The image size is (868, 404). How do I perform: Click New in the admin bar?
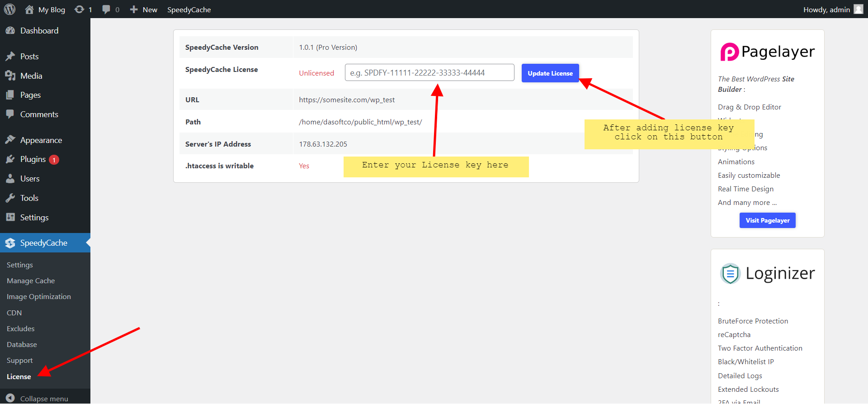tap(150, 10)
